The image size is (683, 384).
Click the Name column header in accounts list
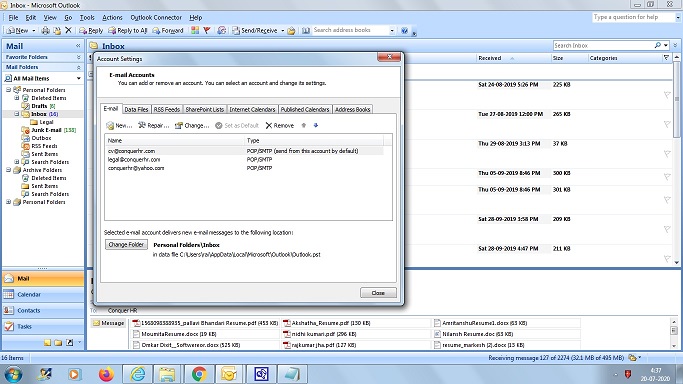[x=174, y=140]
